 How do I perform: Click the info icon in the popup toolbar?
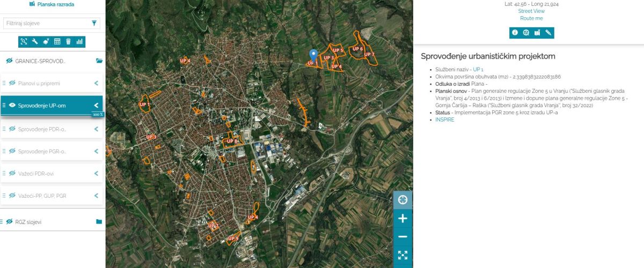pyautogui.click(x=515, y=33)
